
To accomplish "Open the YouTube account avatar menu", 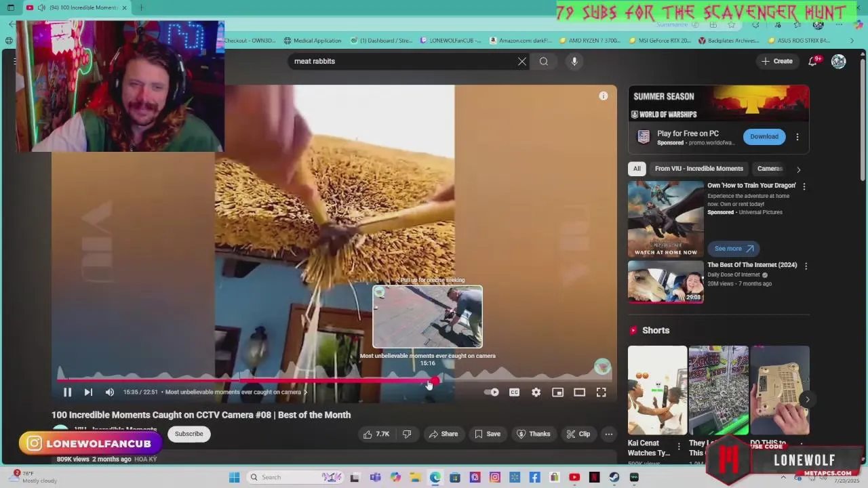I will pos(839,61).
